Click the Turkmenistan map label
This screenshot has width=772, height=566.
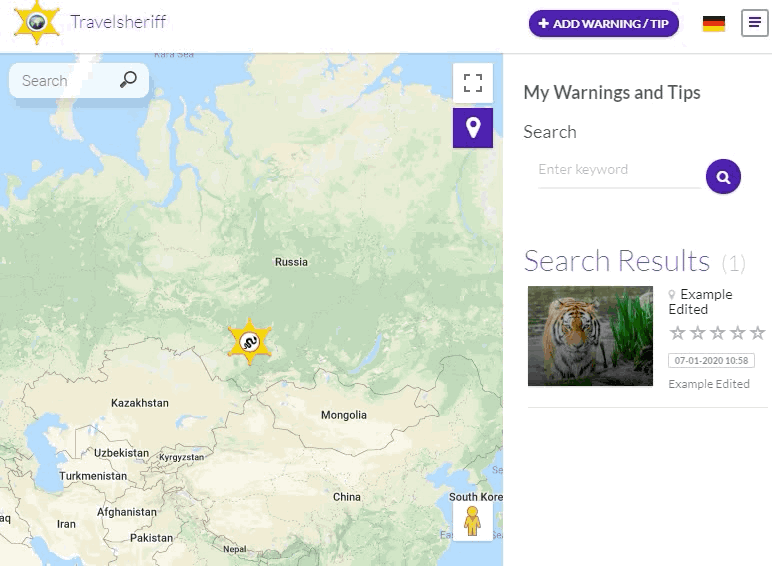pos(93,476)
